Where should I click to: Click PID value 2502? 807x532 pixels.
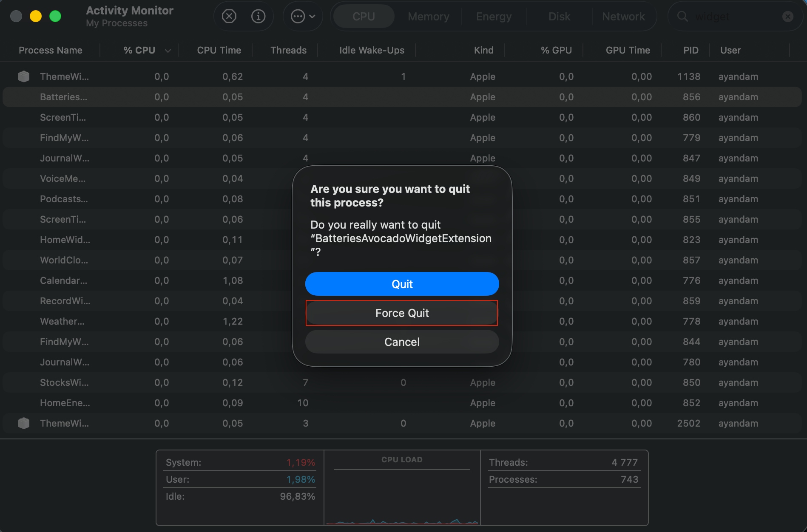pos(688,423)
